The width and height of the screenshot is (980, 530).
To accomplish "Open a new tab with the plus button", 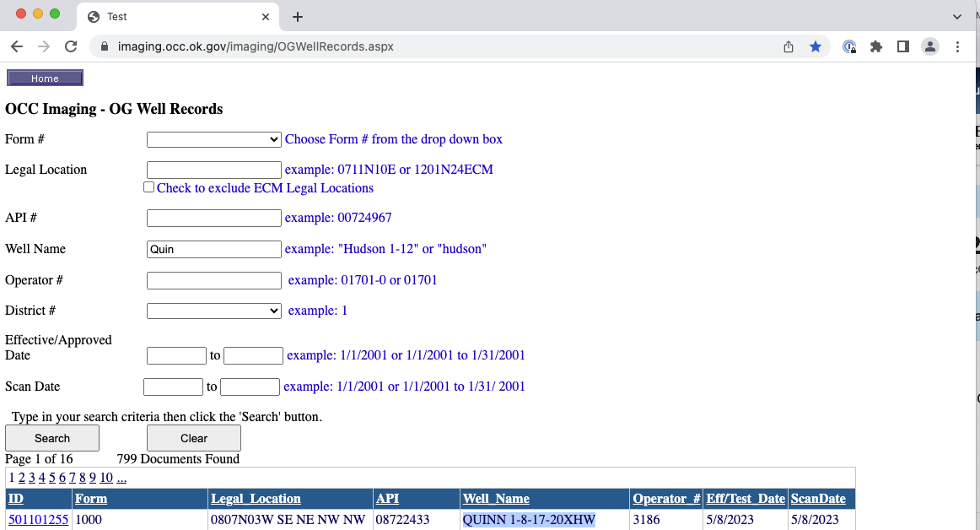I will (298, 17).
